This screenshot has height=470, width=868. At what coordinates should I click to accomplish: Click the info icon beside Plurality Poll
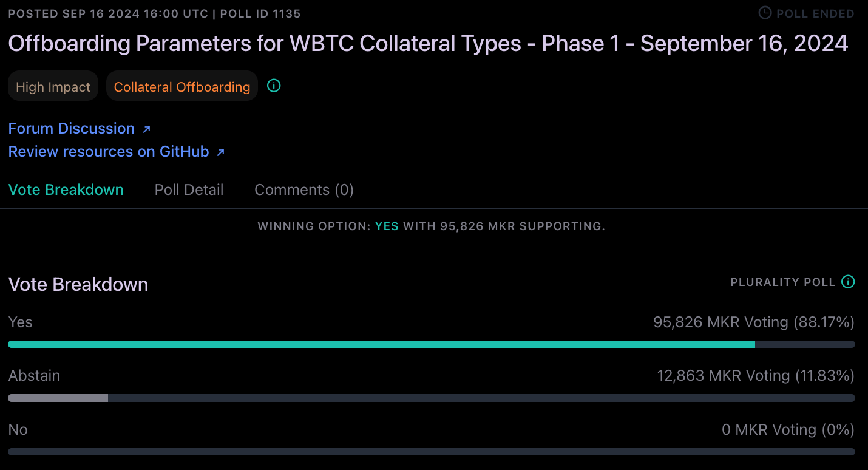pos(848,282)
